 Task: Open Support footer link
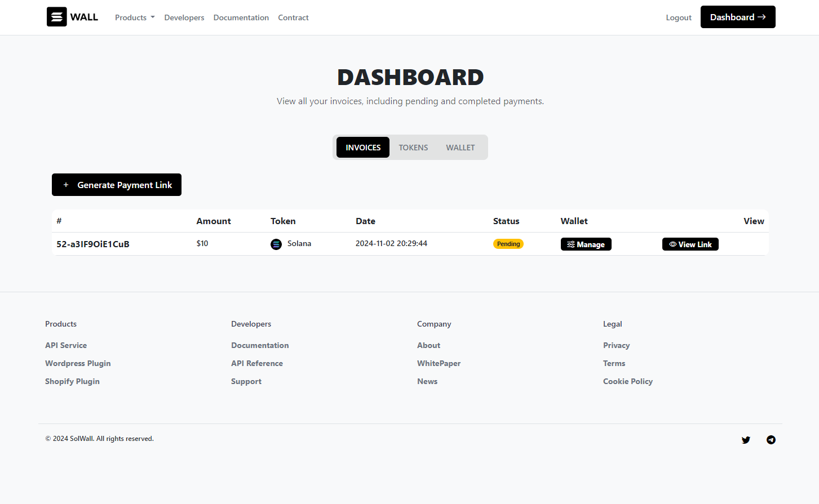click(x=246, y=381)
